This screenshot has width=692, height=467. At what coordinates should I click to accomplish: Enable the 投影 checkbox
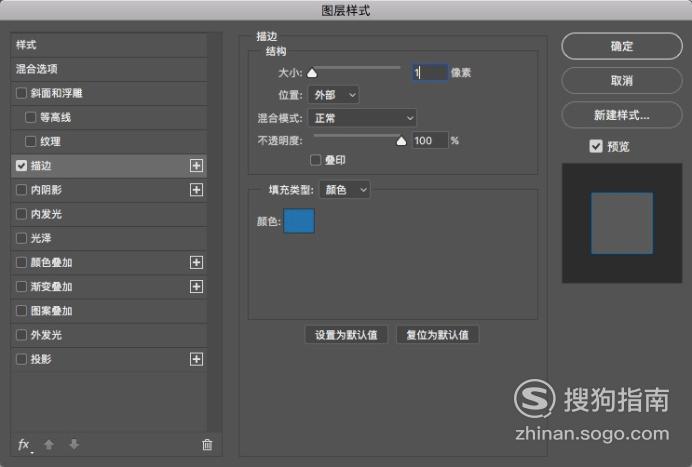[x=21, y=359]
